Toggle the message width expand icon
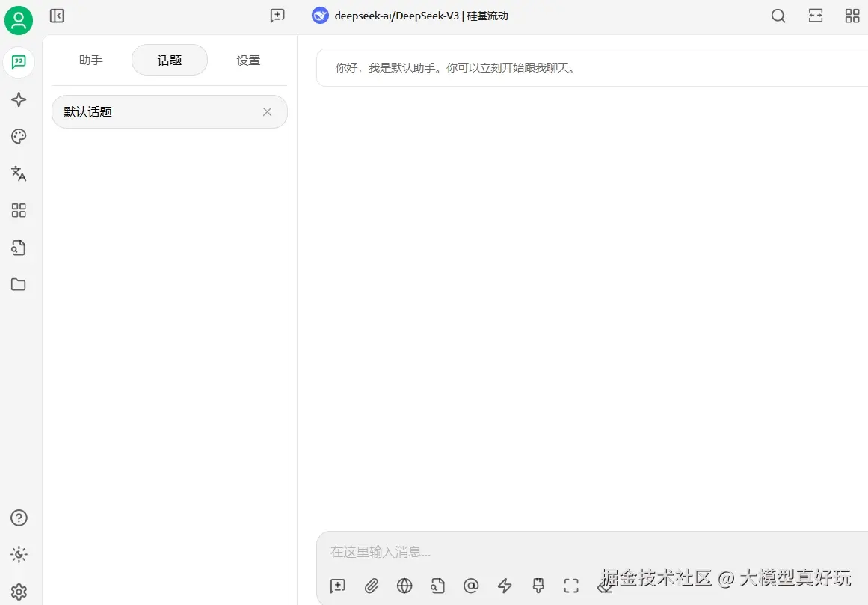This screenshot has width=868, height=605. 816,16
